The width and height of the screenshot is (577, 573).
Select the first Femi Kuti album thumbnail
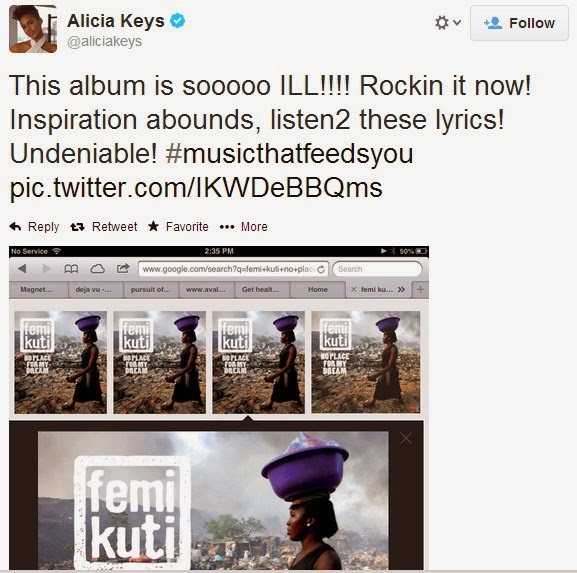pos(60,362)
